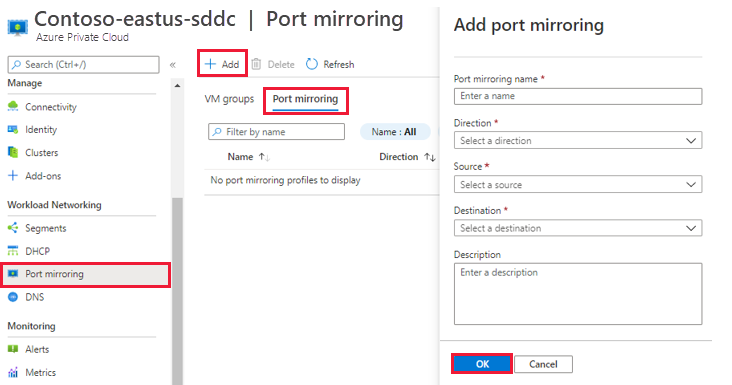Sort by Direction column arrows

pyautogui.click(x=430, y=157)
